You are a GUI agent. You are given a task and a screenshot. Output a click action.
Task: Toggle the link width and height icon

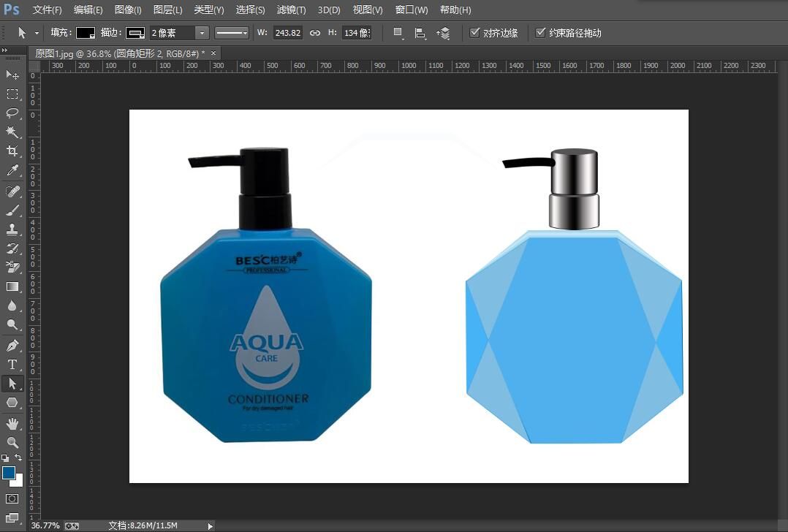(x=315, y=33)
